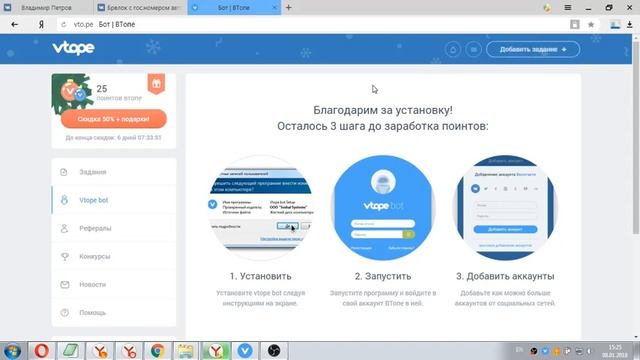Open OBS Studio from the taskbar
Screen dimensions: 640x360
point(273,351)
